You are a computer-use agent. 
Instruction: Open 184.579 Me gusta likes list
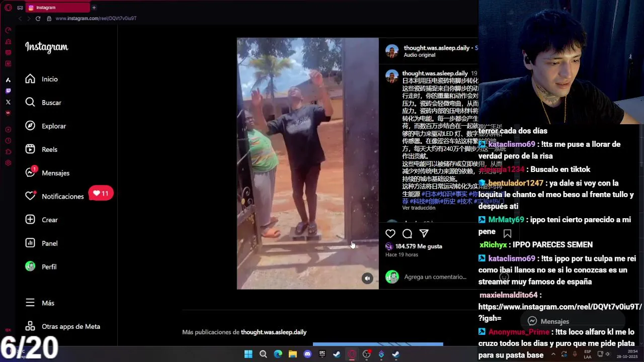tap(419, 246)
